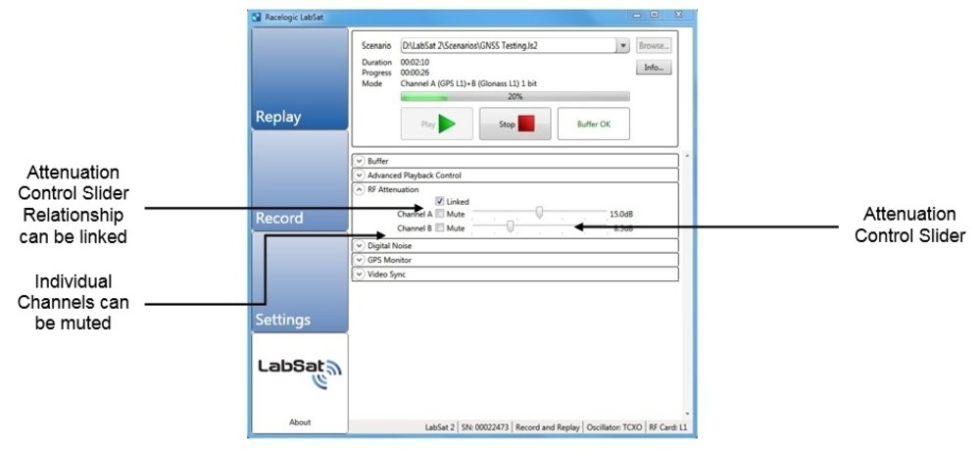Screen dimensions: 980x452
Task: Click RF Card: L1 status entry
Action: click(x=668, y=427)
